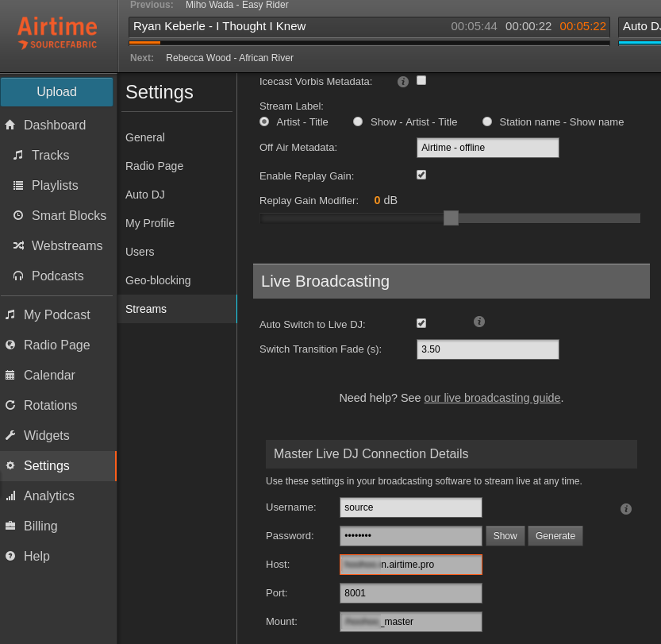
Task: Enable Icecast Vorbis Metadata
Action: [x=421, y=80]
